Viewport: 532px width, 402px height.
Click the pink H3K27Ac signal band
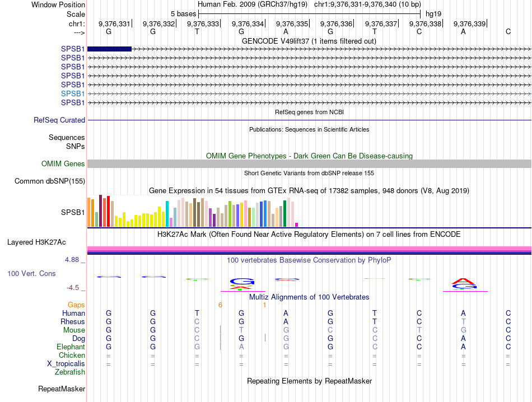(x=309, y=249)
